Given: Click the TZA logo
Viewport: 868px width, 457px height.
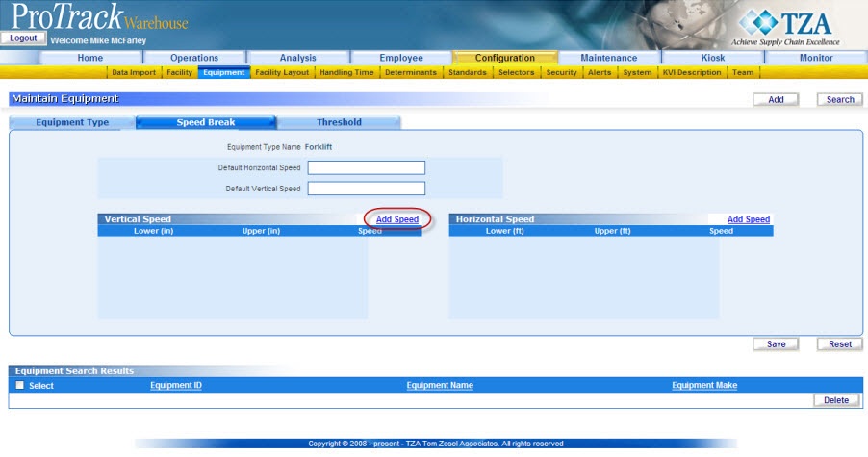Looking at the screenshot, I should click(x=786, y=27).
